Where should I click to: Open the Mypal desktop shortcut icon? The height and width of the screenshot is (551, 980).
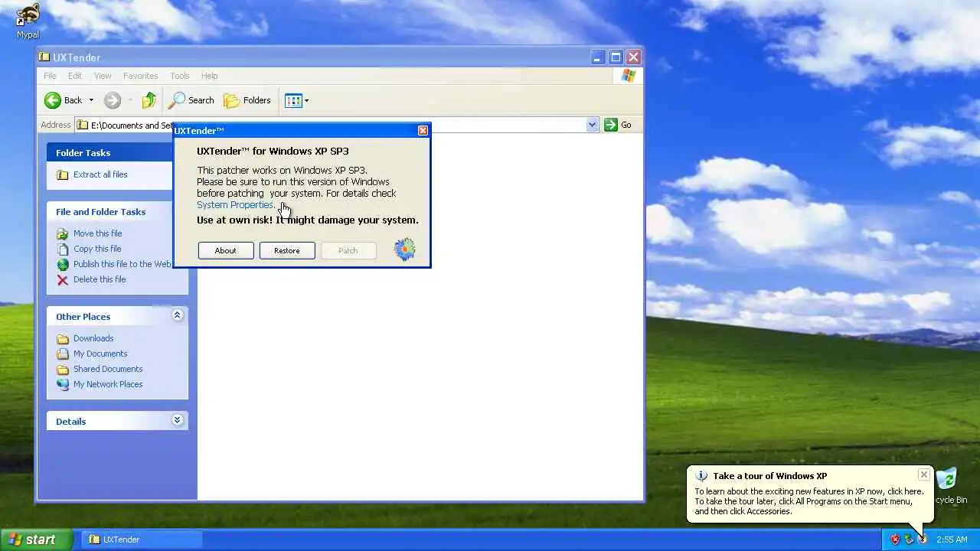click(x=28, y=19)
